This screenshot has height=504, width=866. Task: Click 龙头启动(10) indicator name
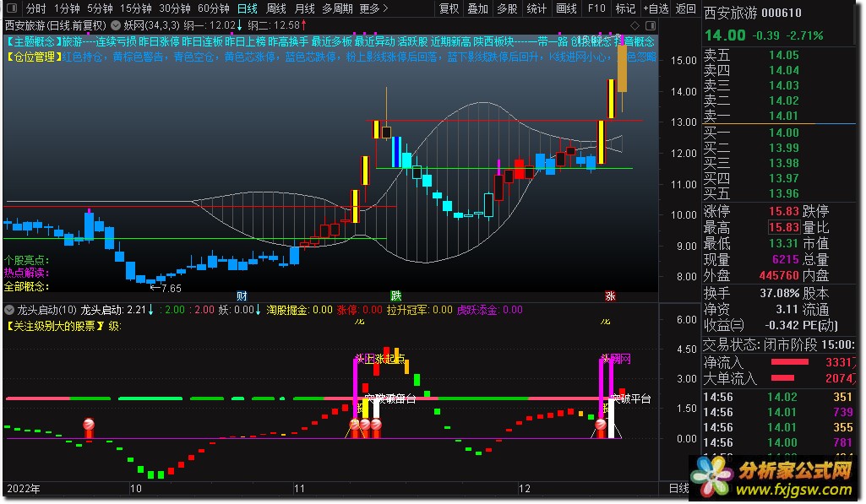47,310
